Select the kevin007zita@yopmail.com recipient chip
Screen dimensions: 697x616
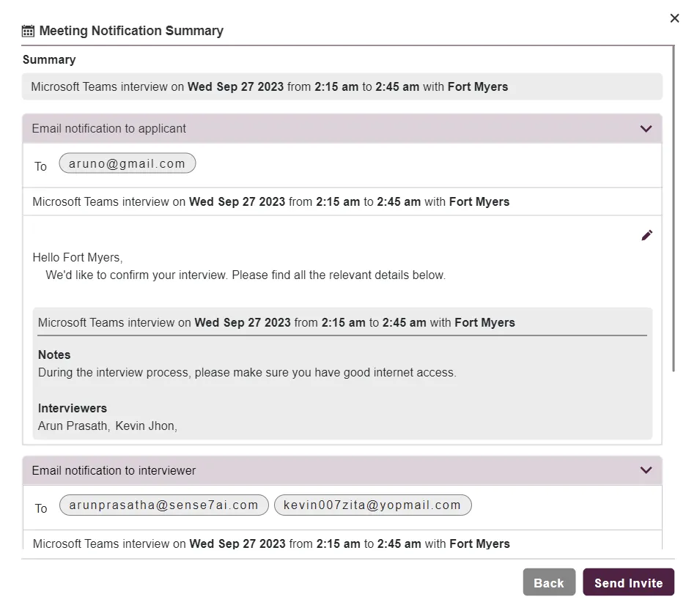[372, 505]
